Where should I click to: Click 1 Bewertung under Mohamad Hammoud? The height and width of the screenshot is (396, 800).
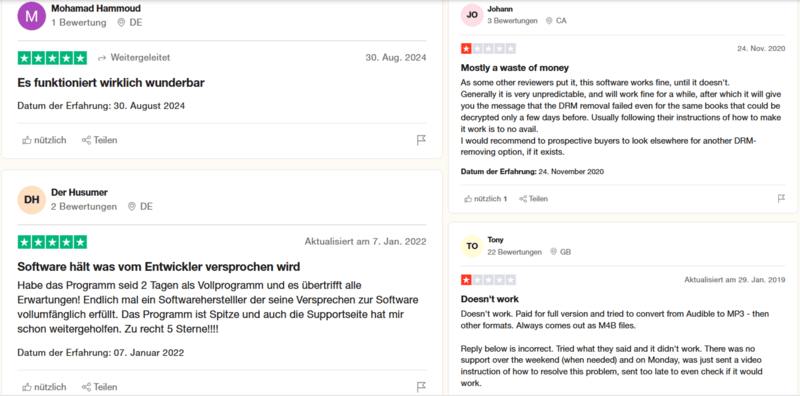[79, 22]
